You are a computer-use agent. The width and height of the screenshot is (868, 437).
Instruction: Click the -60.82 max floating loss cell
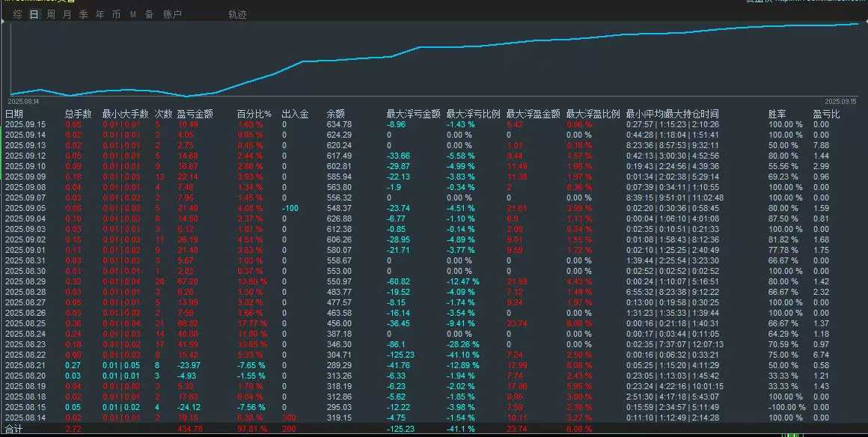(398, 281)
